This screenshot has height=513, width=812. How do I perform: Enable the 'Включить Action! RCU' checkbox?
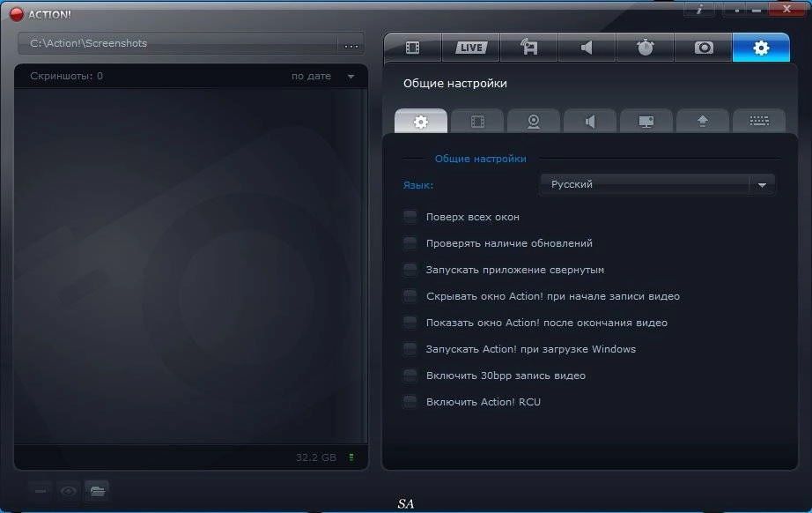click(410, 402)
